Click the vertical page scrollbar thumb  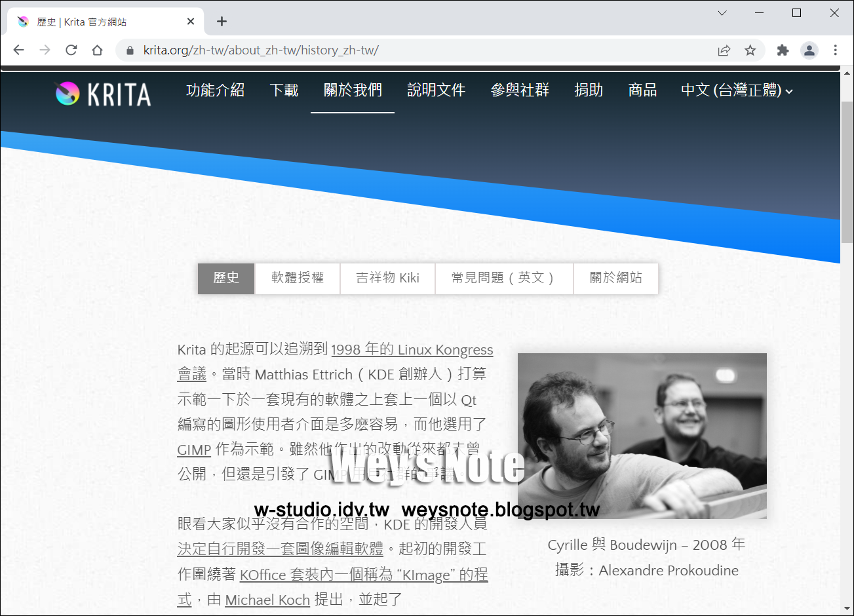pos(847,172)
